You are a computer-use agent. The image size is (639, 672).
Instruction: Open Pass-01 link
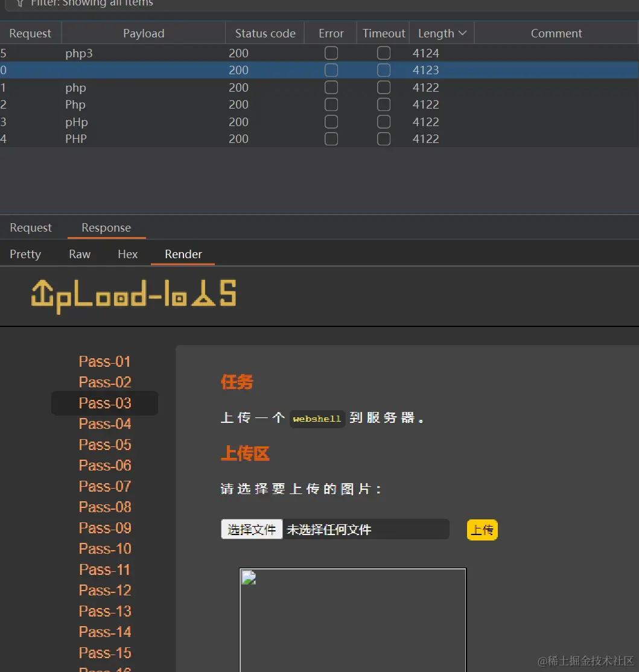coord(105,361)
